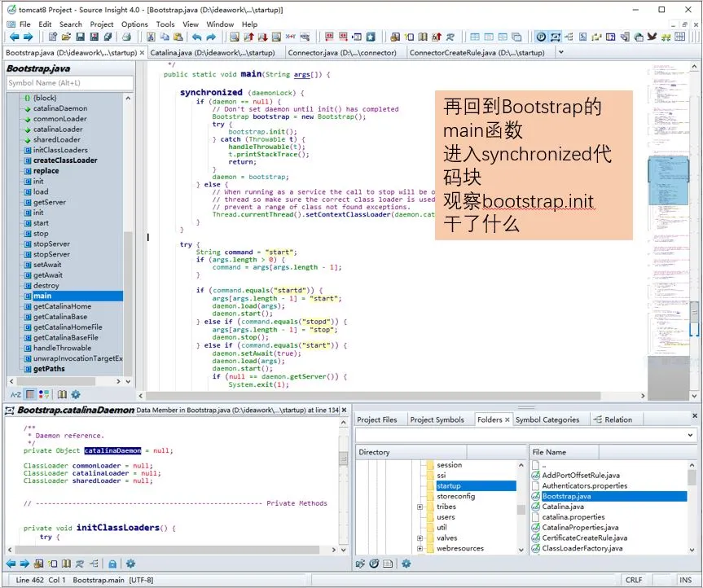Image resolution: width=703 pixels, height=588 pixels.
Task: Click the Copy toolbar icon
Action: coord(165,37)
